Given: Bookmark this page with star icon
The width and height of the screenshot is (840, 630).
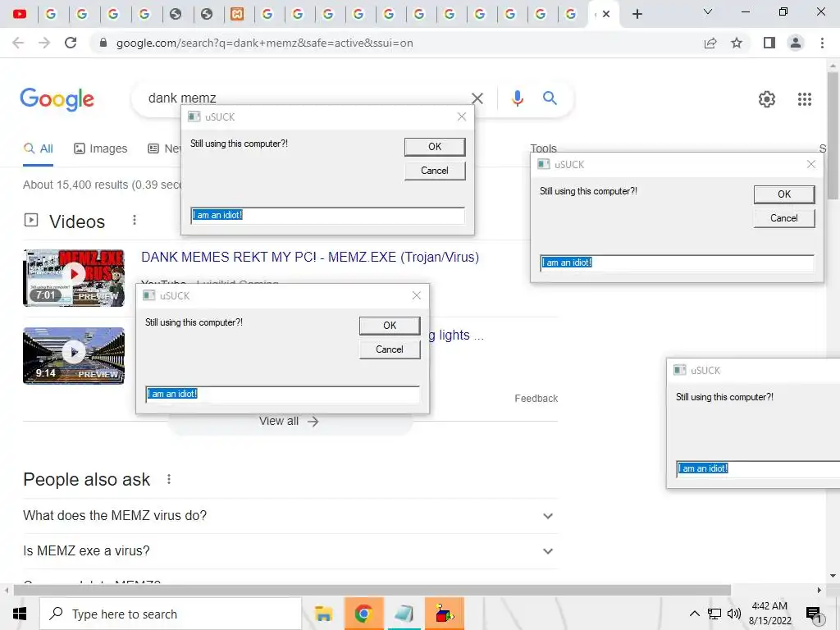Looking at the screenshot, I should click(737, 43).
